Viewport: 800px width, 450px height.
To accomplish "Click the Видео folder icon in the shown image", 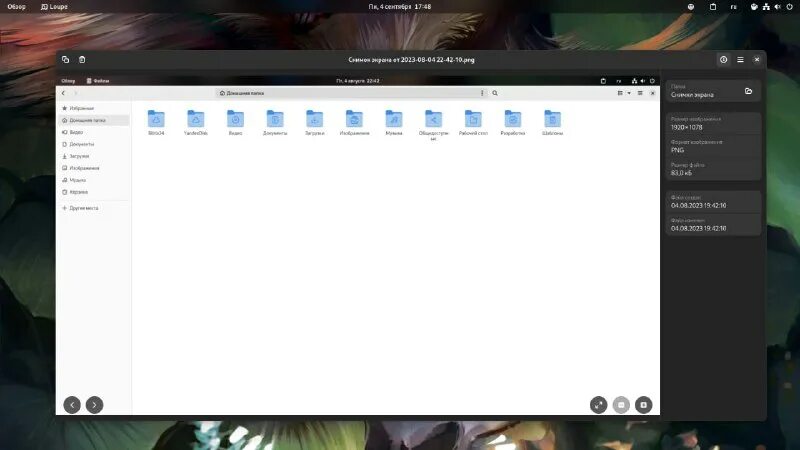I will pos(235,119).
